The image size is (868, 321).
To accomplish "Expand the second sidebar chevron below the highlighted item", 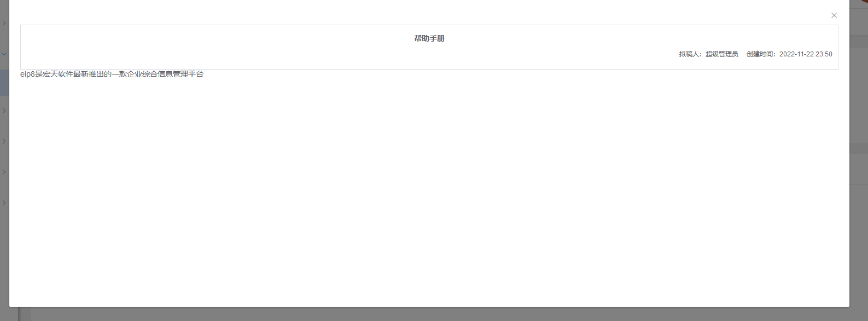I will [x=4, y=141].
